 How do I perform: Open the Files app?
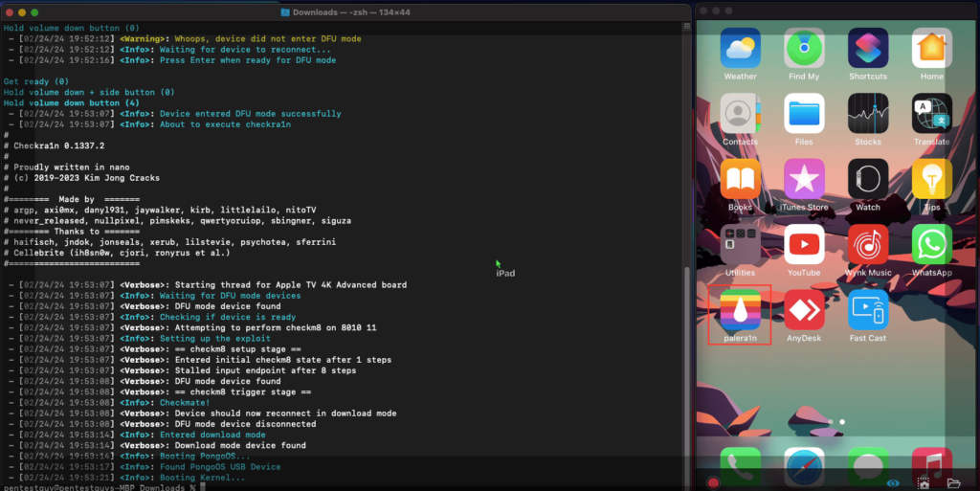click(x=804, y=114)
